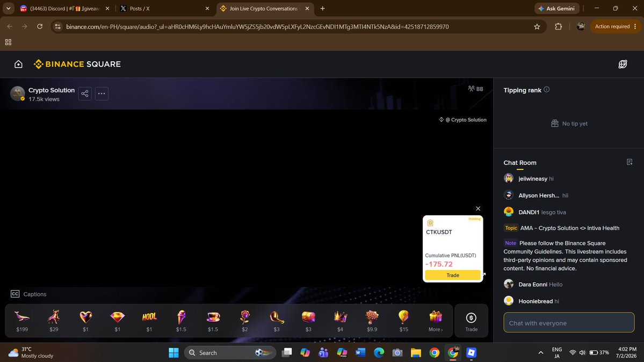This screenshot has height=362, width=644.
Task: Send the $9.9 bouquet gift
Action: click(x=372, y=321)
